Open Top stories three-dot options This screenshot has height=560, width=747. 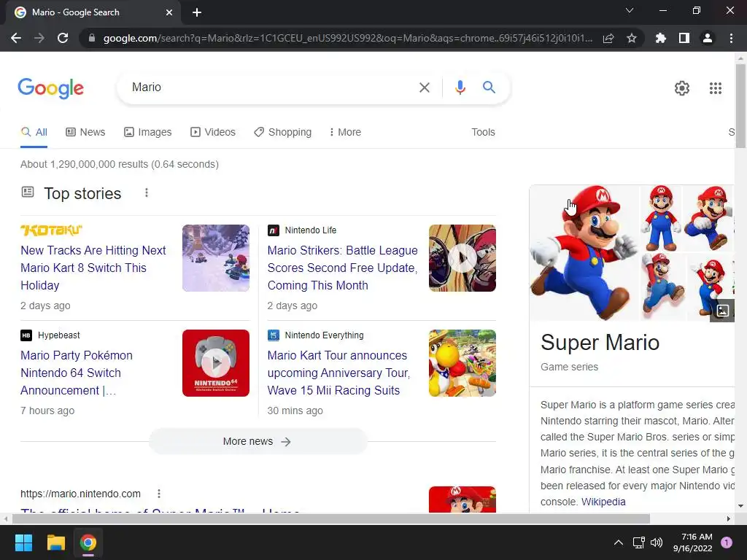[146, 192]
